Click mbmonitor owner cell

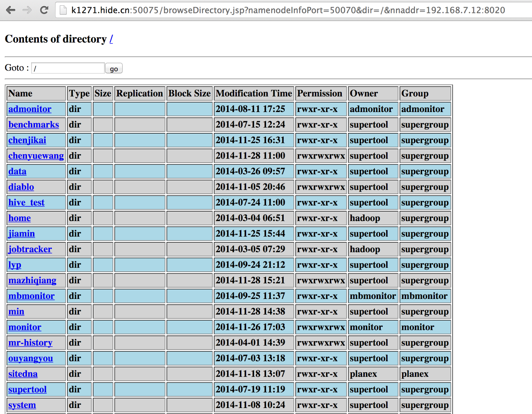point(373,296)
